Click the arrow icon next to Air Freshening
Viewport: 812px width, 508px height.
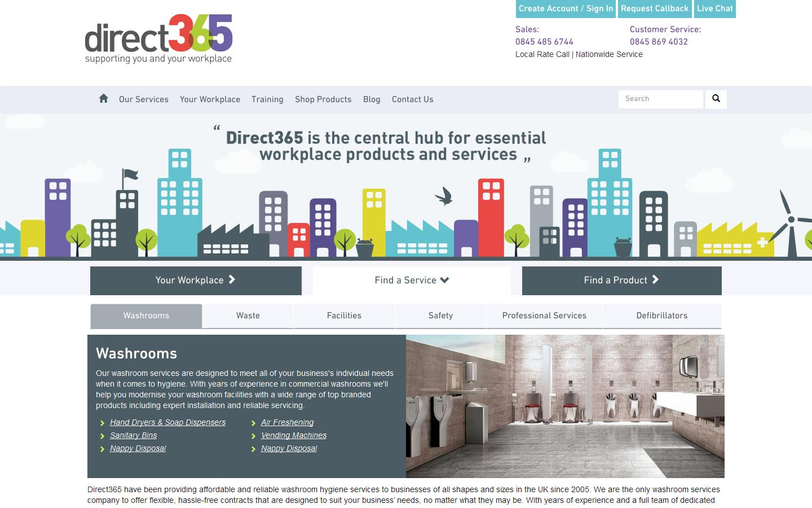click(x=253, y=423)
